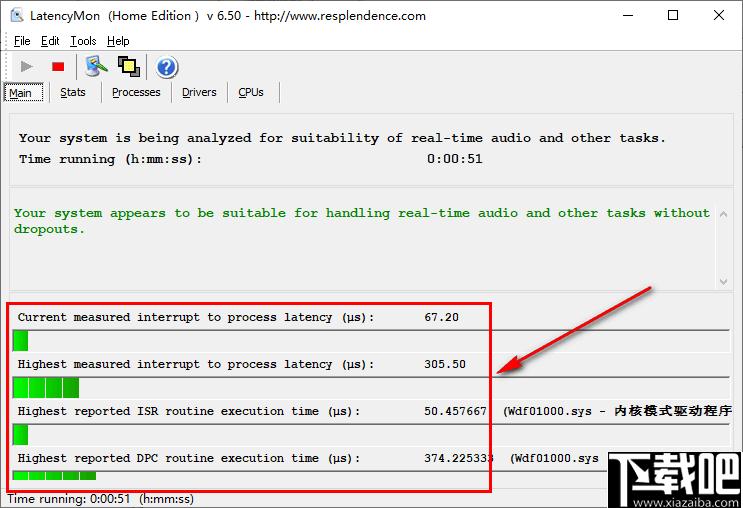This screenshot has height=508, width=743.
Task: Click the report pane scroll-up arrow
Action: [x=723, y=214]
